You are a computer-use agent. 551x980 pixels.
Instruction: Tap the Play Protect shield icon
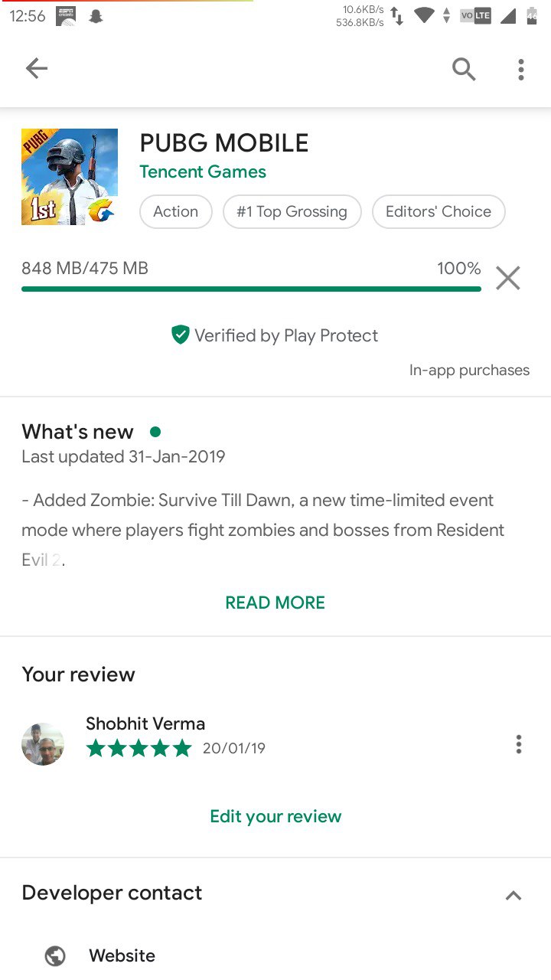pyautogui.click(x=180, y=335)
